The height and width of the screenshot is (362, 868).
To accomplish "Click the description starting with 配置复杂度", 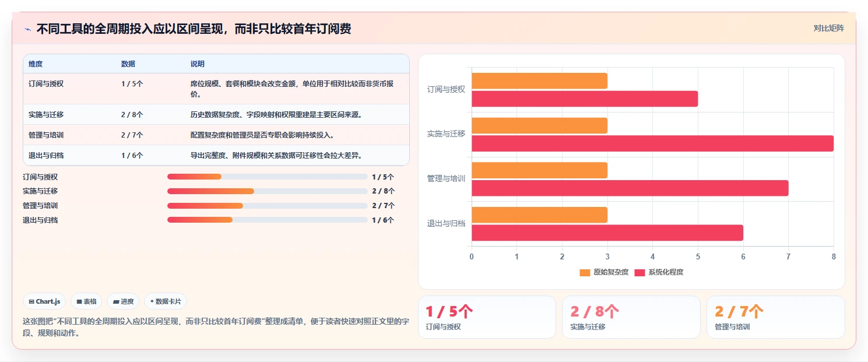I will click(262, 135).
